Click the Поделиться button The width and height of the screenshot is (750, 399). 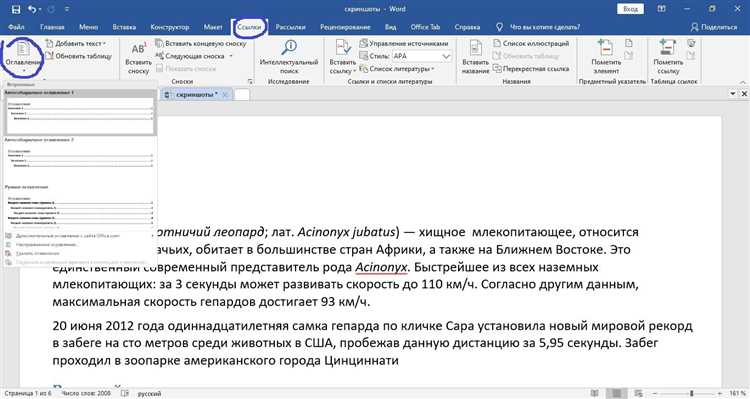714,27
